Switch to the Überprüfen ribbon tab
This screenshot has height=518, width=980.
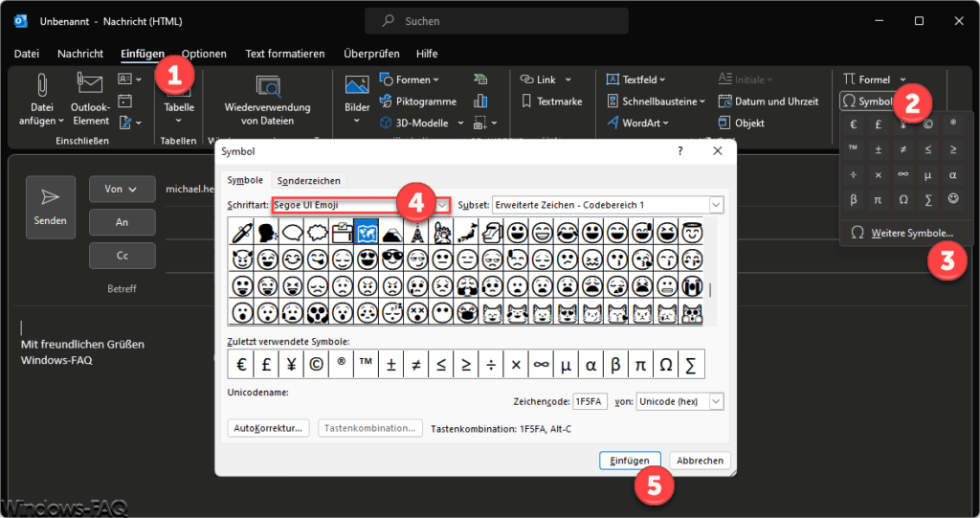[x=371, y=54]
